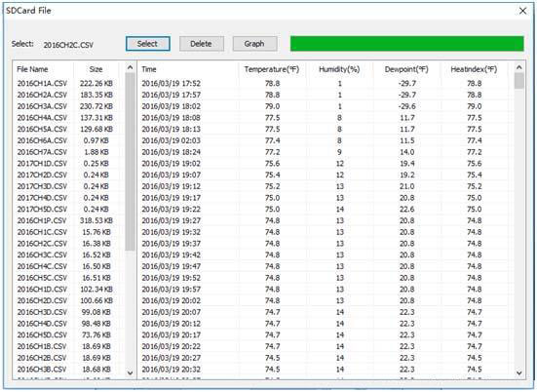Image resolution: width=537 pixels, height=392 pixels.
Task: Click the Temperature(°F) column header
Action: pyautogui.click(x=272, y=69)
